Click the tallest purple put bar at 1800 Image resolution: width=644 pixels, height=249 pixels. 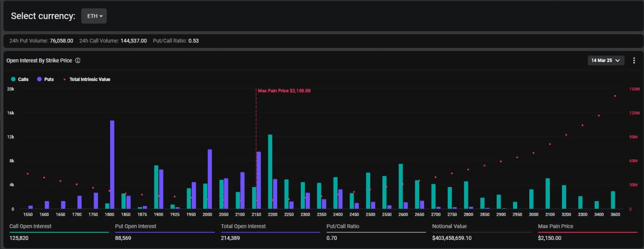click(x=112, y=164)
